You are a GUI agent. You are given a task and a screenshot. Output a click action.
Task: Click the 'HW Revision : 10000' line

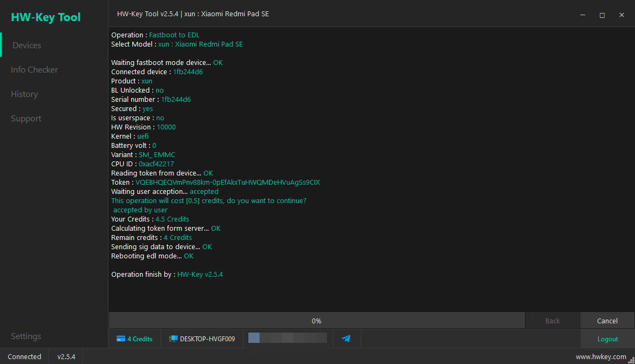pos(143,127)
